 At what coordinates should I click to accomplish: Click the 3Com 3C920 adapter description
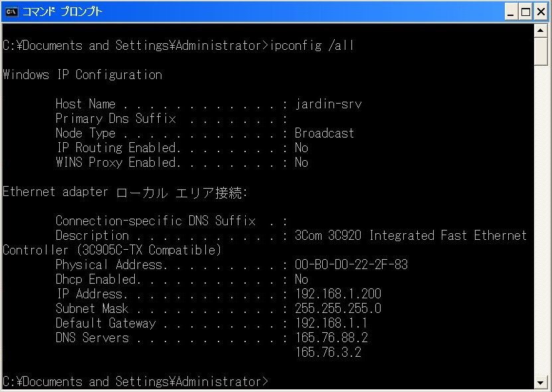pos(411,236)
